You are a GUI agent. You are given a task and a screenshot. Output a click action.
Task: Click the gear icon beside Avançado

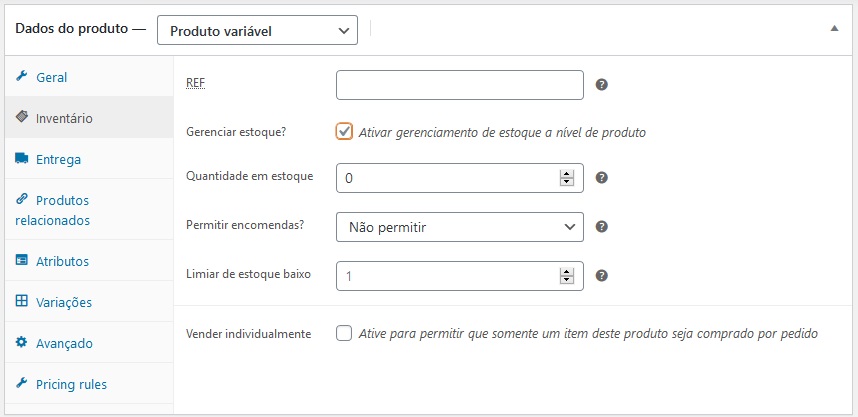[x=21, y=343]
